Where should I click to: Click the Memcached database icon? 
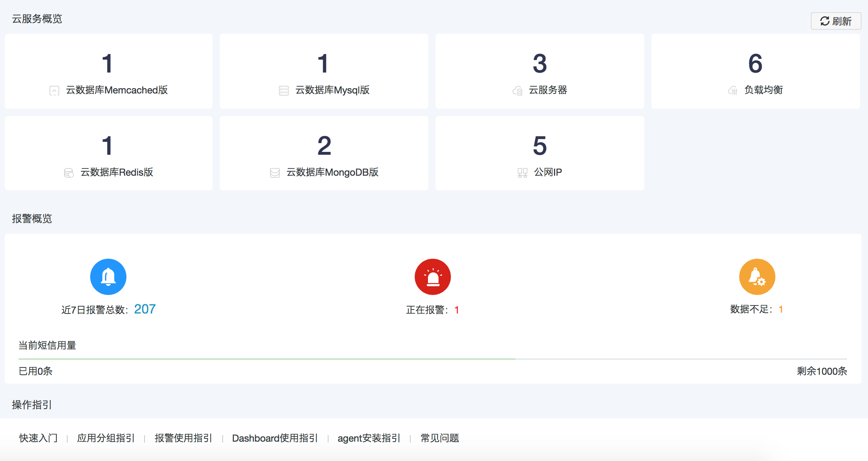coord(54,91)
